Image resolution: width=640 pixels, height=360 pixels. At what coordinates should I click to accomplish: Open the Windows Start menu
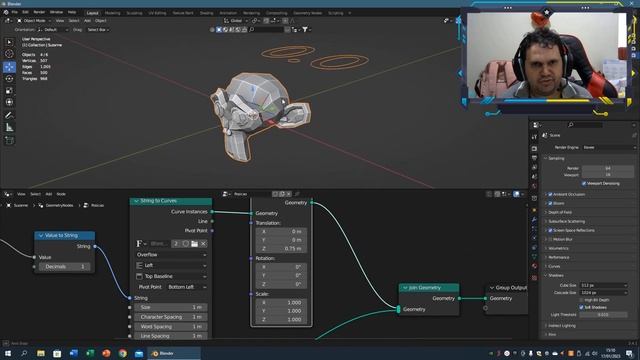click(7, 353)
